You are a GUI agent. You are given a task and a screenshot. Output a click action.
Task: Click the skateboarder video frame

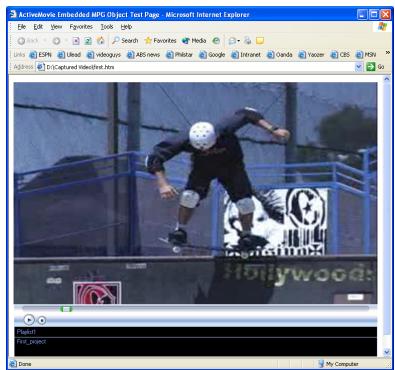pos(195,193)
